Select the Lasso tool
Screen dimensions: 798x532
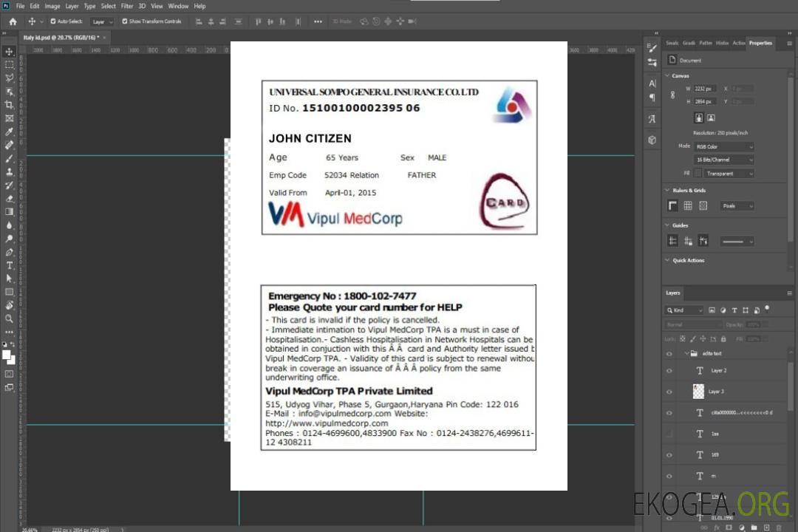coord(9,78)
